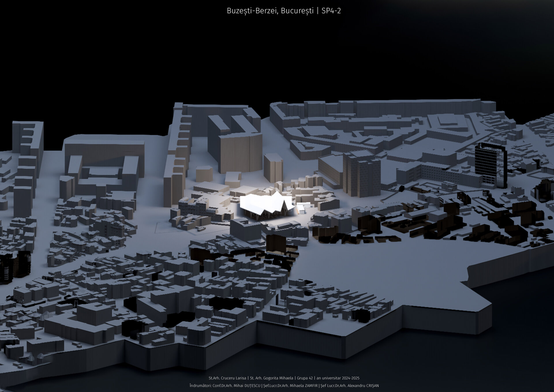Click the 'Îndrumători:' label
Screen dimensions: 554x392
(x=201, y=386)
